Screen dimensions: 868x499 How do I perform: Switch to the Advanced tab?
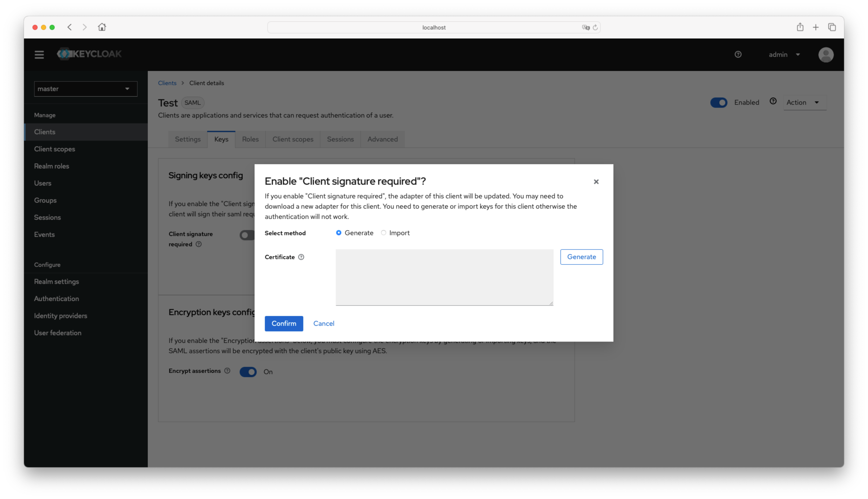pyautogui.click(x=382, y=139)
